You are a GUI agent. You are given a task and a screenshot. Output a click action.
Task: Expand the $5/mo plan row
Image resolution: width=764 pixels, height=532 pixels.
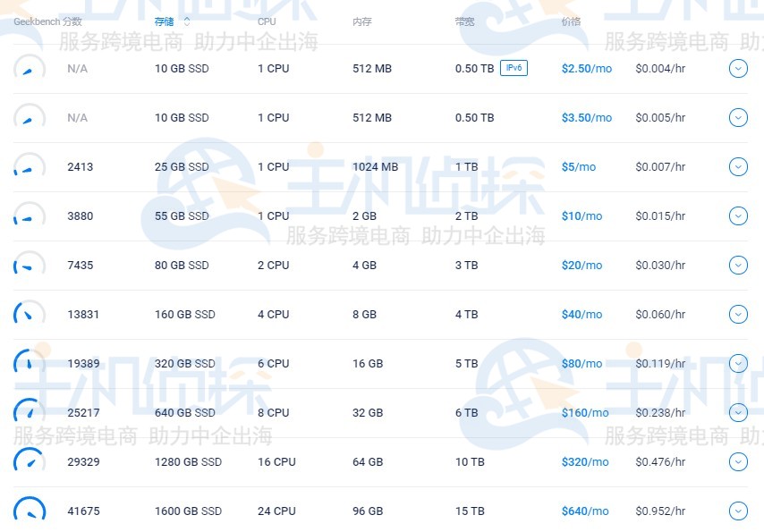tap(737, 167)
